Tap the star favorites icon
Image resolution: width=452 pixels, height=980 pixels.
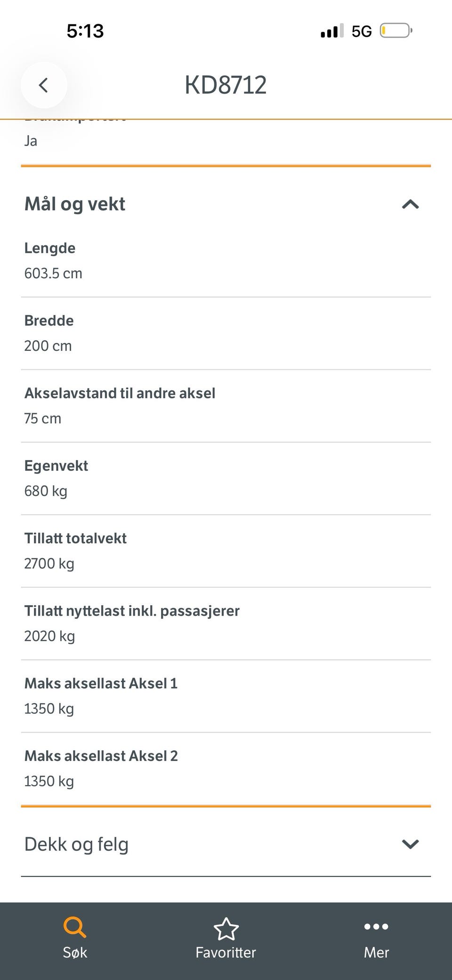pyautogui.click(x=226, y=929)
